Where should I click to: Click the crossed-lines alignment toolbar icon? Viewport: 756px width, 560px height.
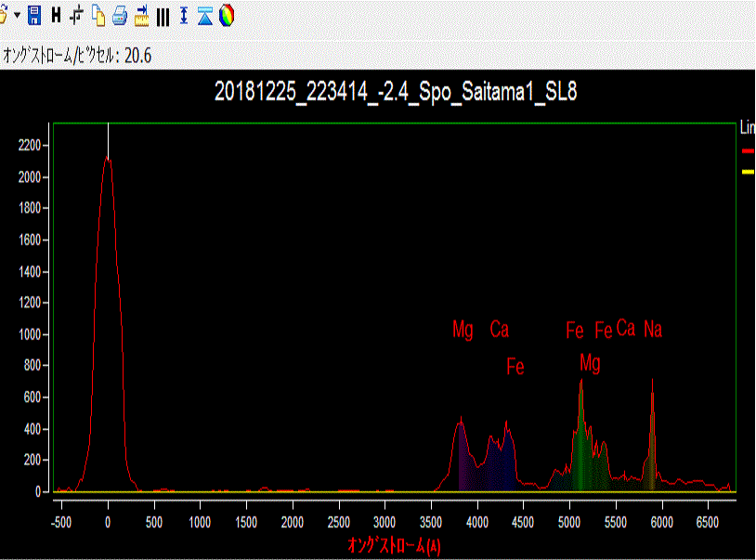[x=76, y=16]
